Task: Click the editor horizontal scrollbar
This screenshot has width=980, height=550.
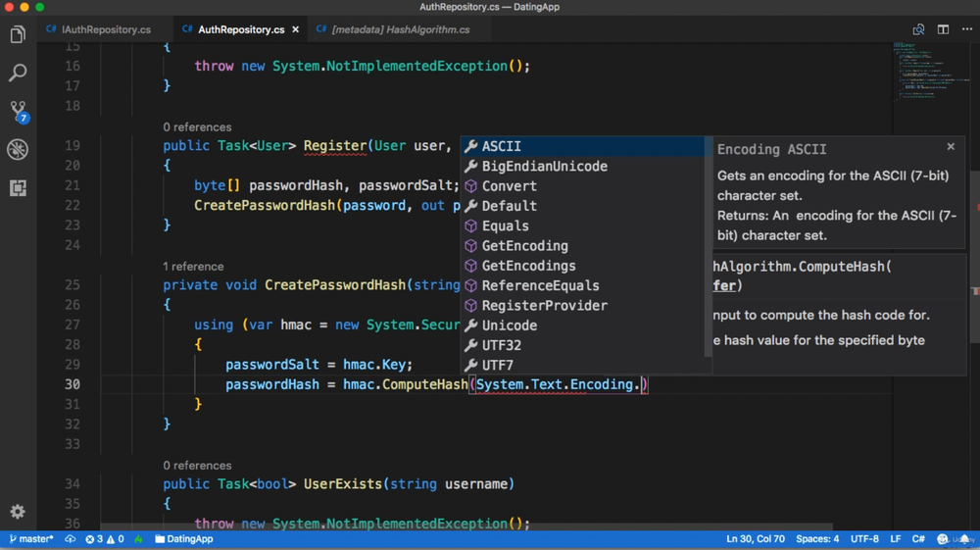Action: click(466, 526)
